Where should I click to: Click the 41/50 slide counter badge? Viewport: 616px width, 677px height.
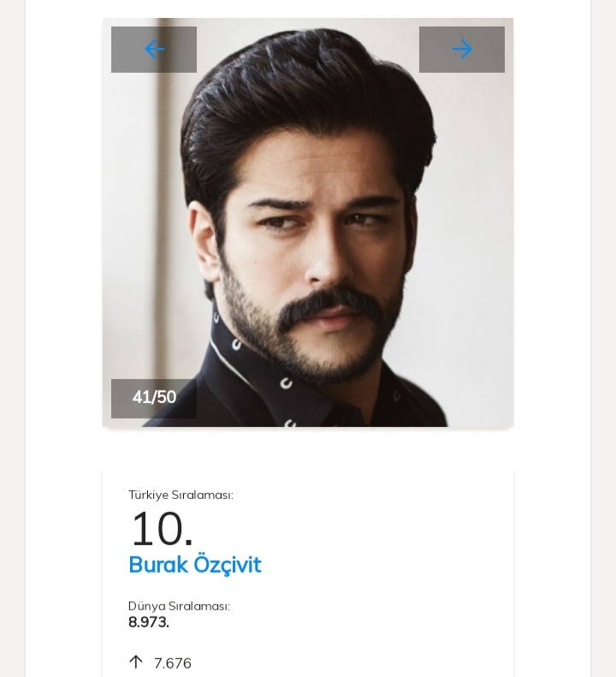(154, 398)
